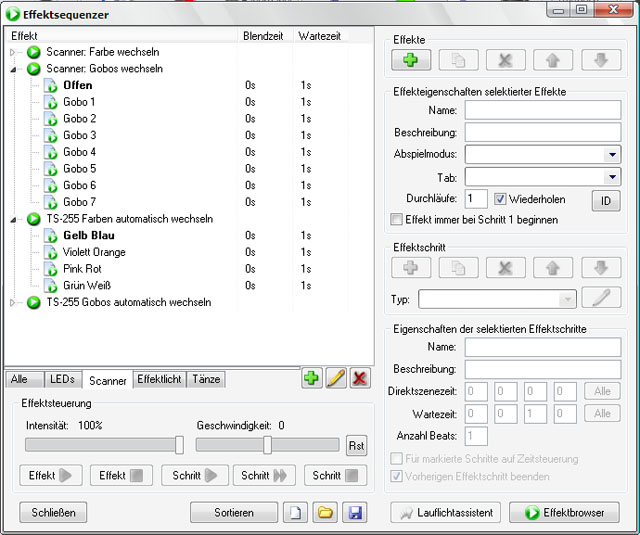The width and height of the screenshot is (640, 535).
Task: Open the Lauflichtassistent
Action: click(x=445, y=512)
